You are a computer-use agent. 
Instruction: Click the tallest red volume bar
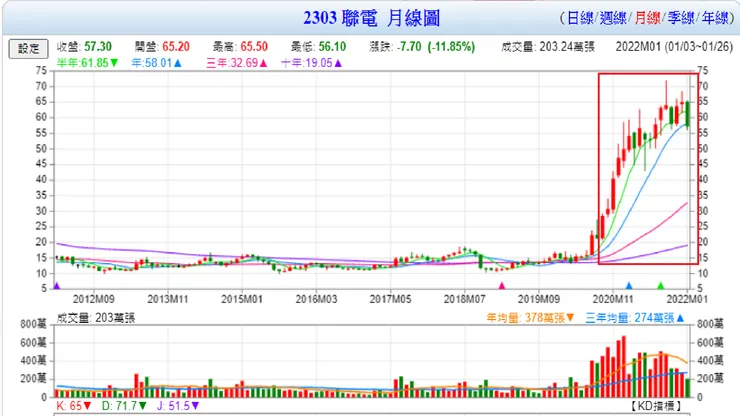624,366
